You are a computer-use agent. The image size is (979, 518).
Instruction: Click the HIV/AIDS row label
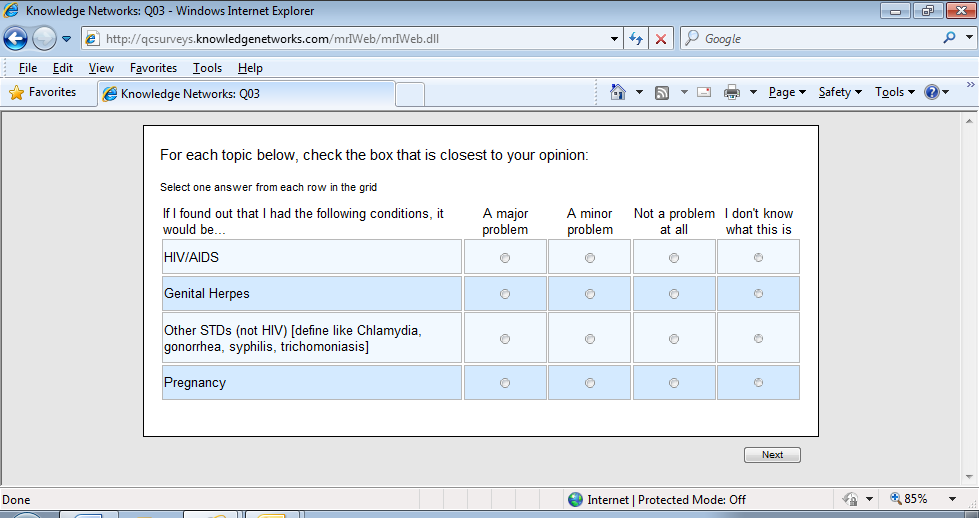point(191,257)
